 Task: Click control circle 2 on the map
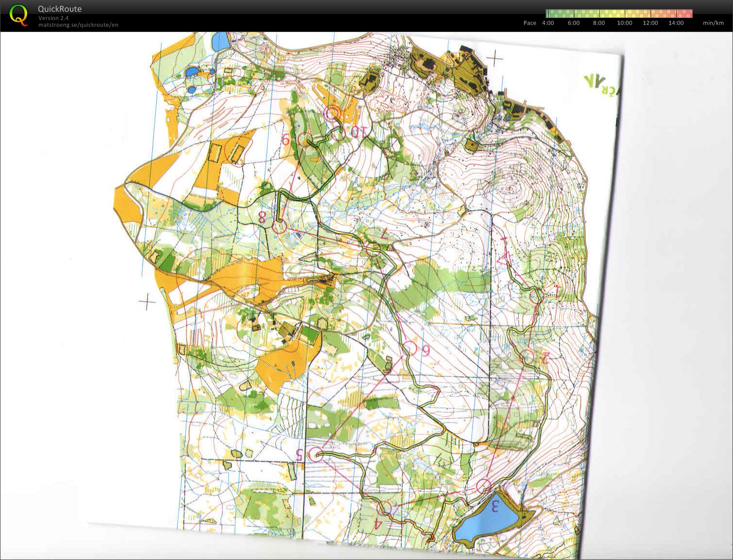pos(528,357)
